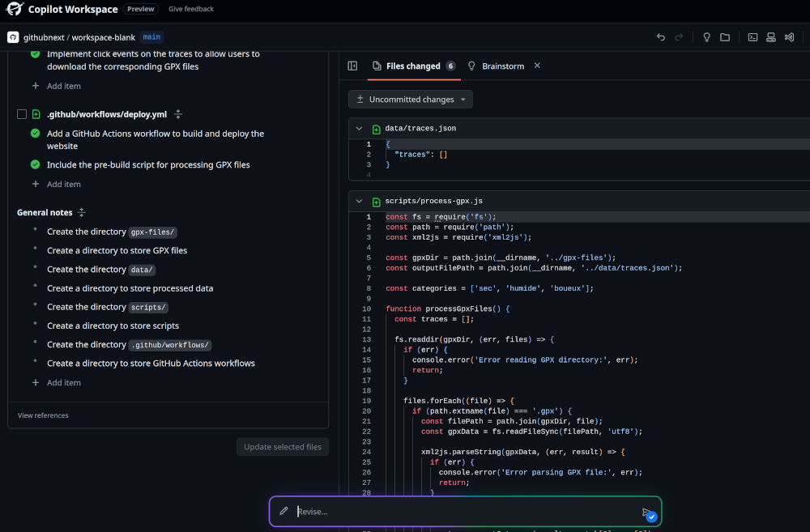
Task: Click the Give feedback link
Action: [x=191, y=9]
